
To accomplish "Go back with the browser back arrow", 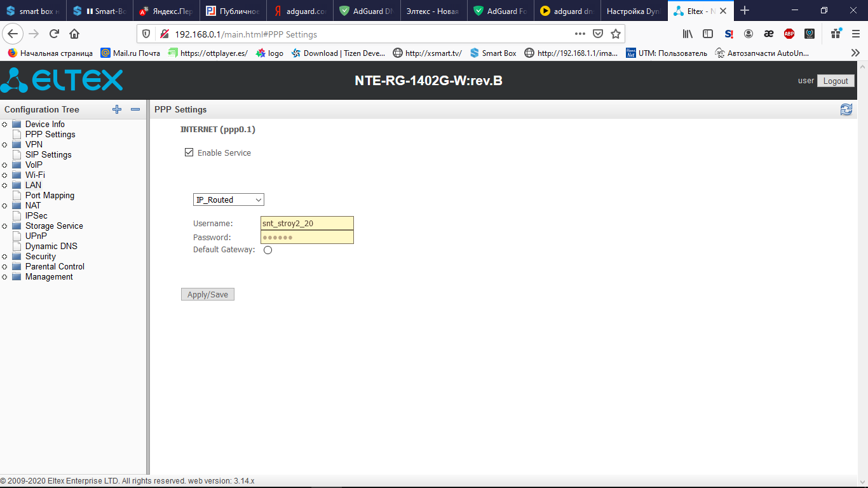I will pos(13,34).
